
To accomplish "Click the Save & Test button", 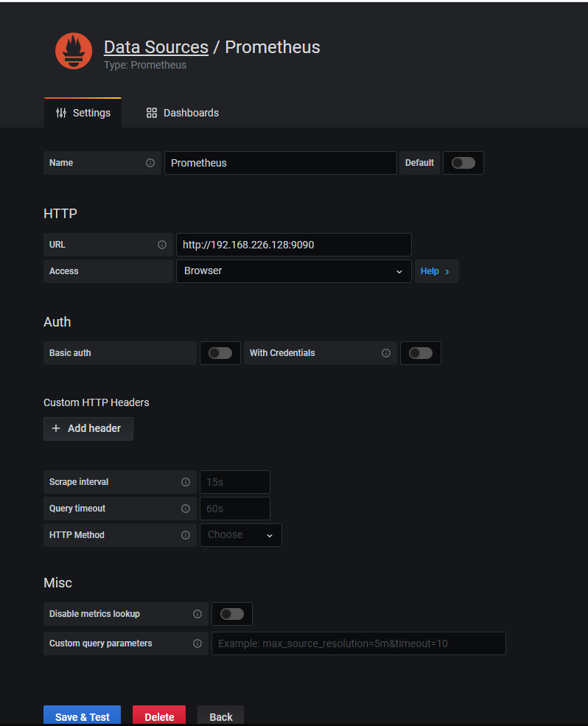I will [82, 716].
